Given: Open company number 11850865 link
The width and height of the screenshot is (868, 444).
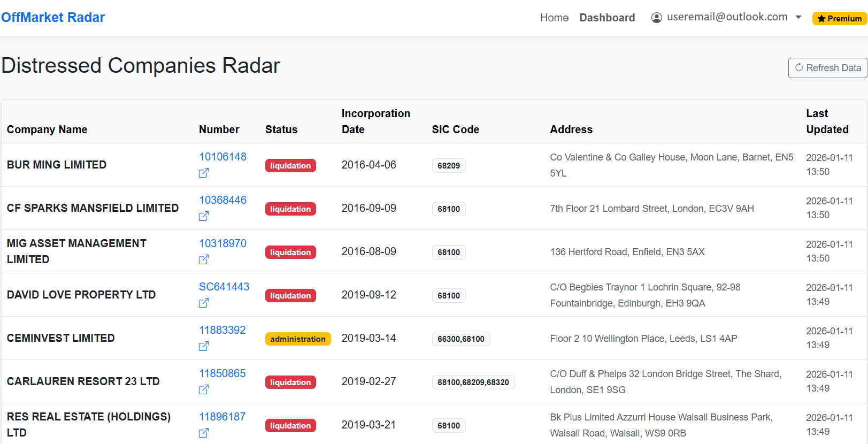Looking at the screenshot, I should [x=222, y=373].
